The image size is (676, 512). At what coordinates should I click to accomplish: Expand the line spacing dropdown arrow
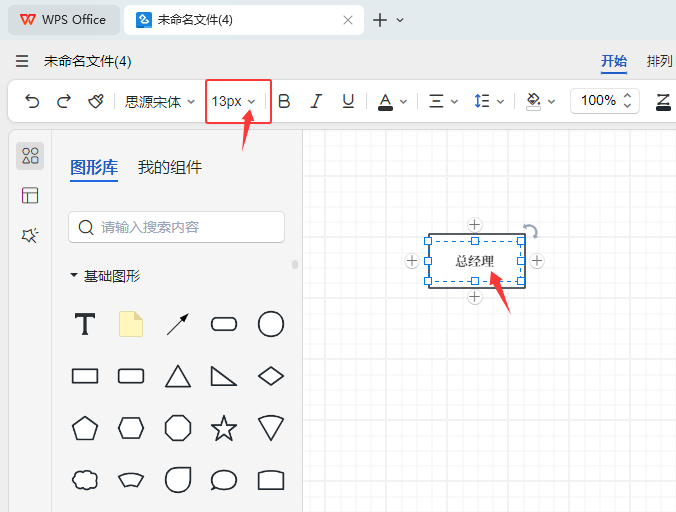(500, 102)
